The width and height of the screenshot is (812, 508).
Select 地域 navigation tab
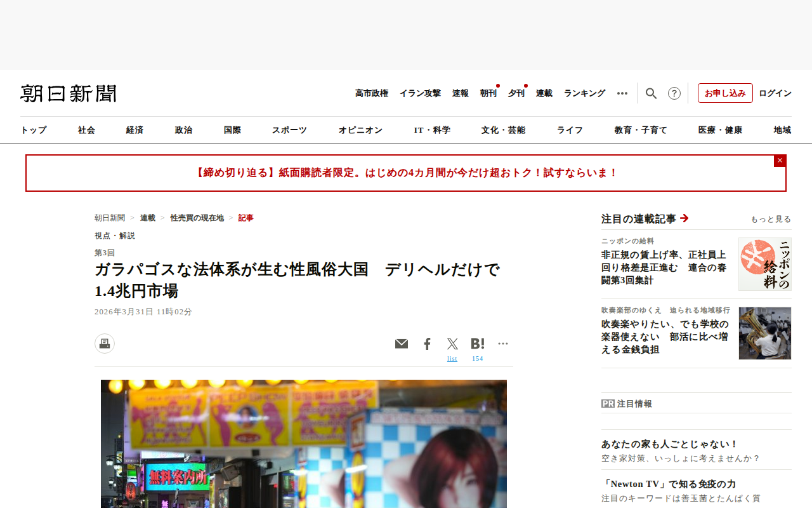[782, 130]
